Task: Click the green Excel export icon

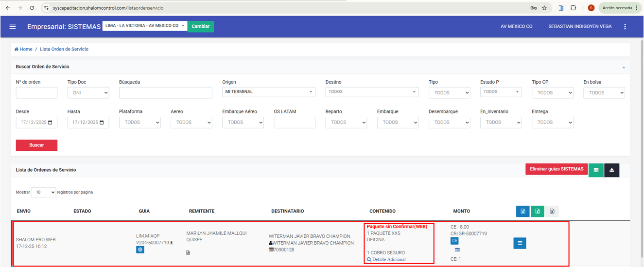Action: tap(538, 211)
